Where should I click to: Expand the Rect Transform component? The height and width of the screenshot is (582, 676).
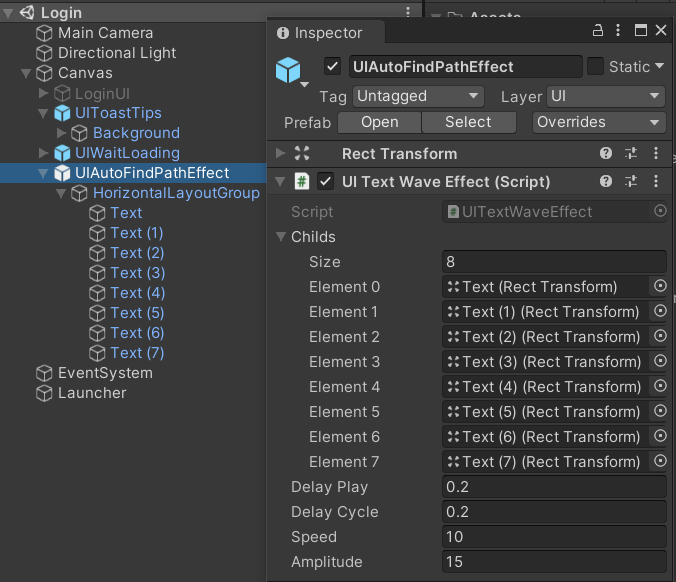(280, 154)
